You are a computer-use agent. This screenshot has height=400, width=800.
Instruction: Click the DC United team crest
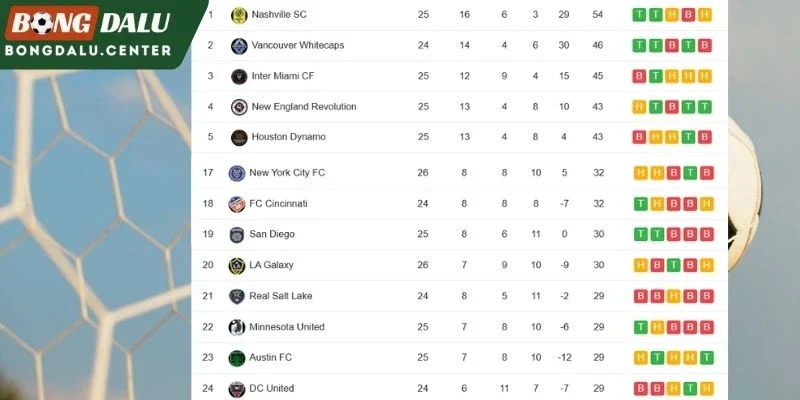click(x=237, y=389)
